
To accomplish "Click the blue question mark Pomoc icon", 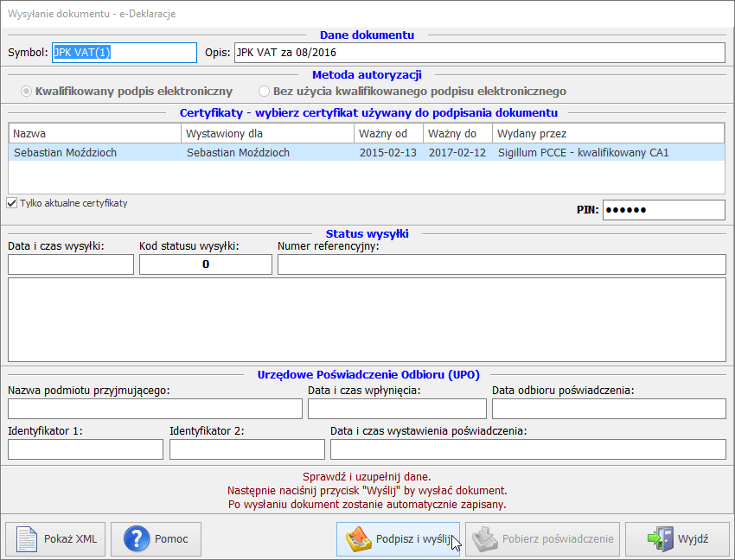I will click(x=137, y=539).
